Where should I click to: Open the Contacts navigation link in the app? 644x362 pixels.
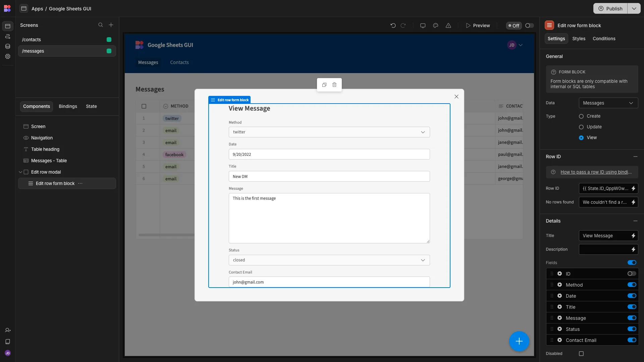179,62
